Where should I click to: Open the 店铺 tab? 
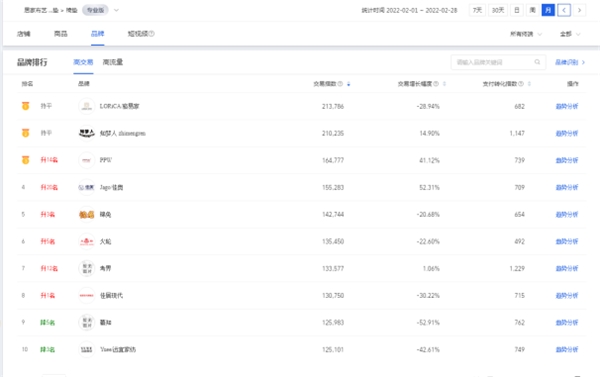click(x=24, y=34)
